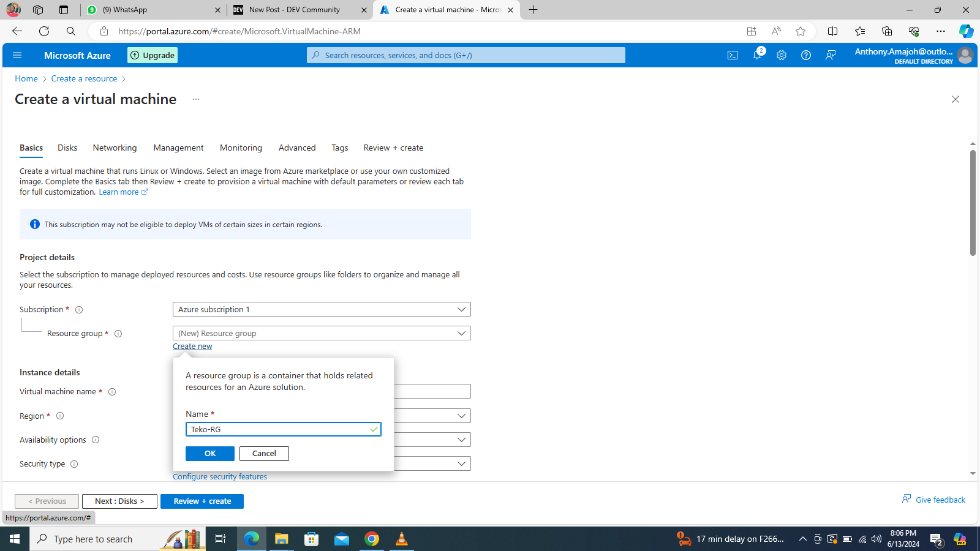The width and height of the screenshot is (980, 551).
Task: Open VLC media player from the taskbar
Action: pyautogui.click(x=402, y=539)
